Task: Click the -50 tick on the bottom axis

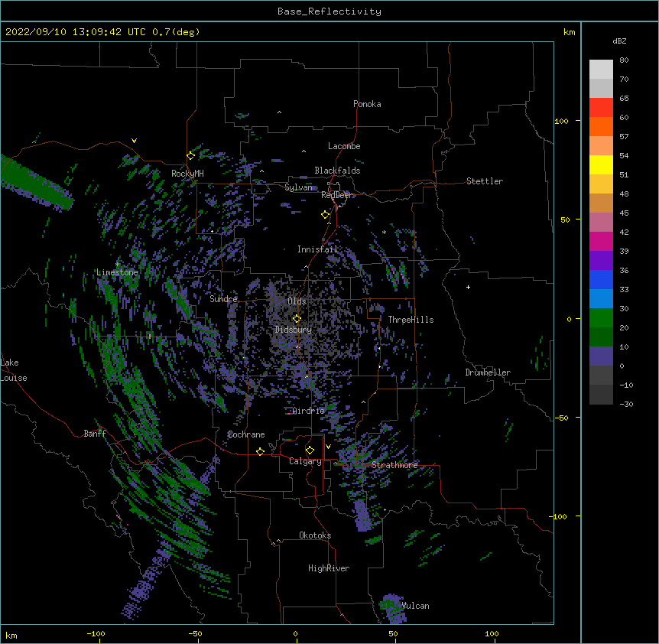Action: click(195, 633)
